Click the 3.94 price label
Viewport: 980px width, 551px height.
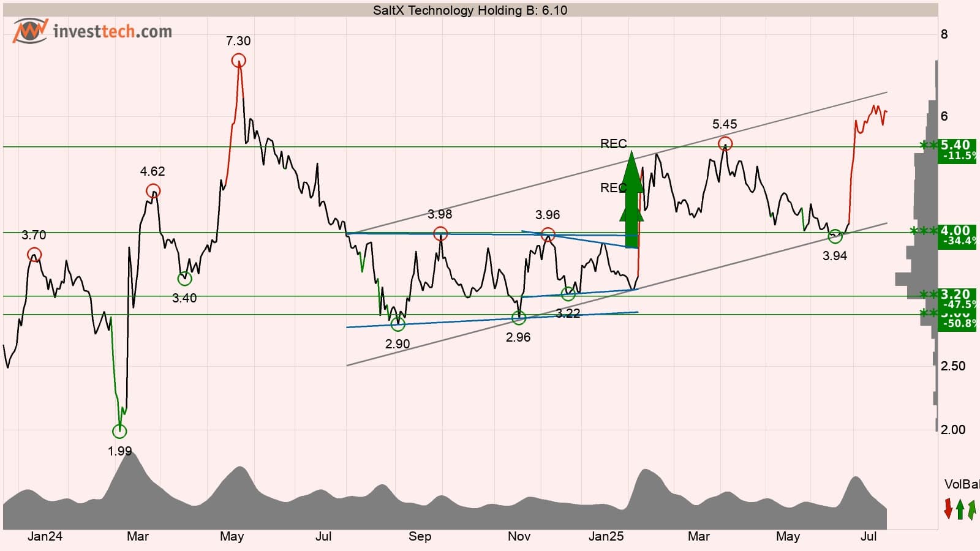point(835,256)
